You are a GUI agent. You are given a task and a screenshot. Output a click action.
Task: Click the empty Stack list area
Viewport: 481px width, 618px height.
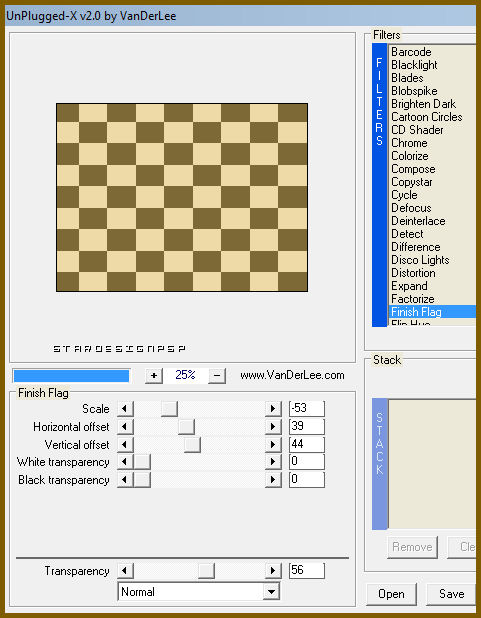point(432,464)
